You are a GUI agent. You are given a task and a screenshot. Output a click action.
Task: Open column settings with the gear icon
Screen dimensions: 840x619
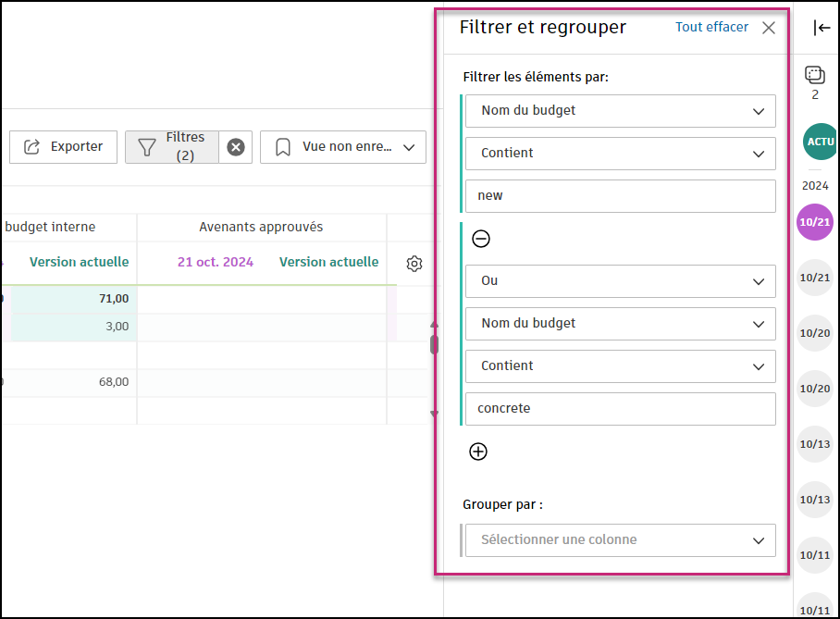click(x=414, y=264)
